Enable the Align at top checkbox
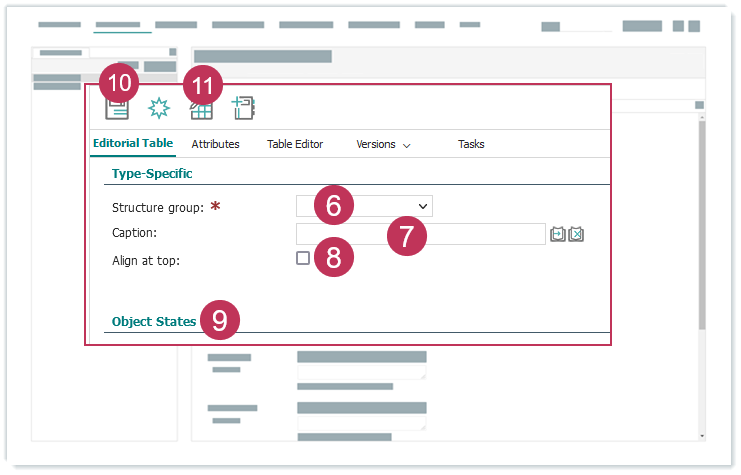 [x=303, y=258]
